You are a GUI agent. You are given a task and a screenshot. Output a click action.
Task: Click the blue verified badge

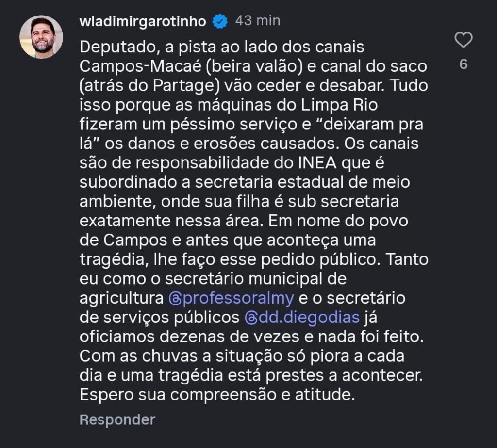coord(221,21)
